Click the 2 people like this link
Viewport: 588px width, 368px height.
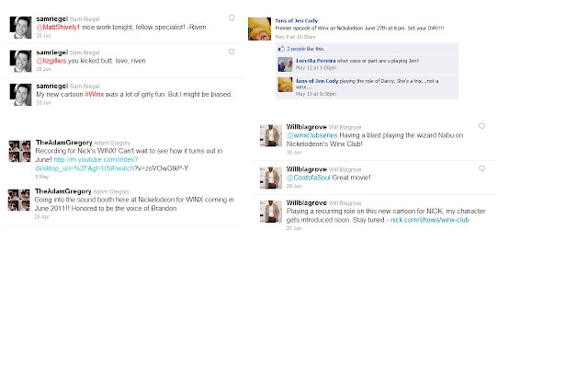tap(306, 49)
